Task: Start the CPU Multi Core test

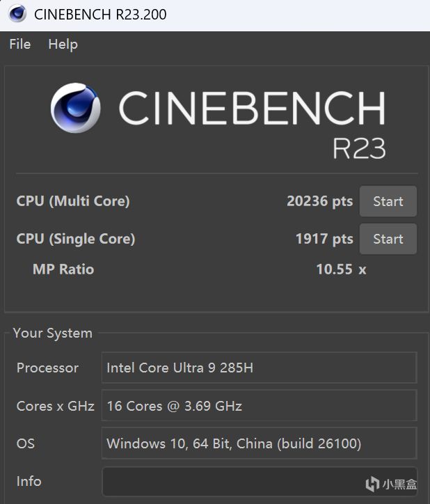Action: (x=388, y=201)
